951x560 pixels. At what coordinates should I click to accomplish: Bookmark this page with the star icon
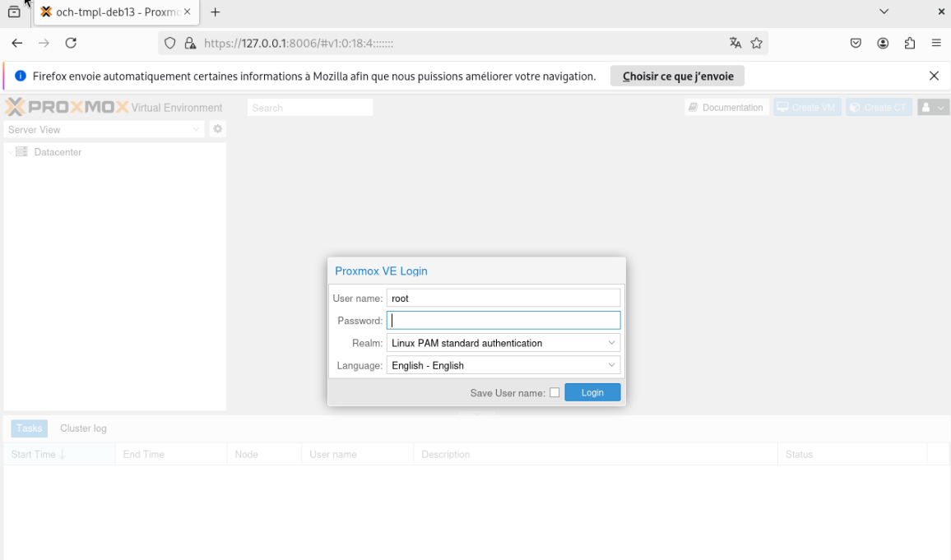click(756, 43)
